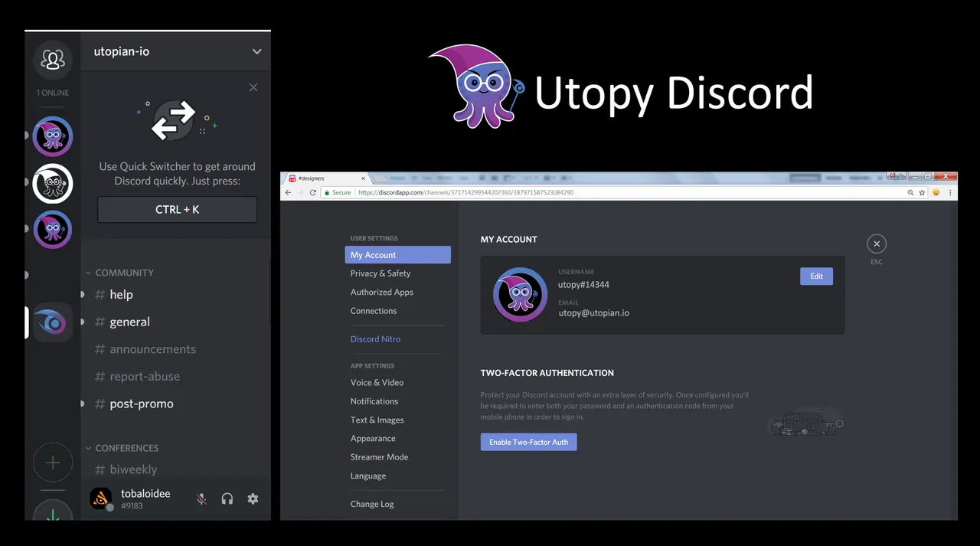Click Enable Two-Factor Auth button

[528, 442]
